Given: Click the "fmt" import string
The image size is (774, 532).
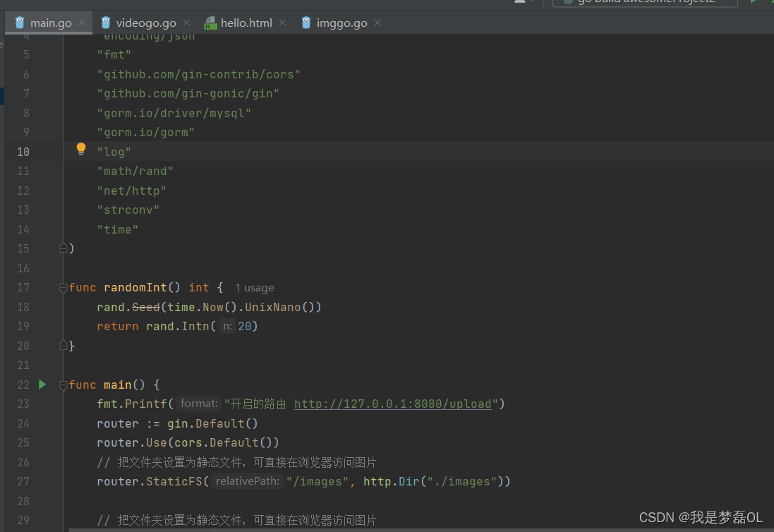Looking at the screenshot, I should pyautogui.click(x=114, y=55).
